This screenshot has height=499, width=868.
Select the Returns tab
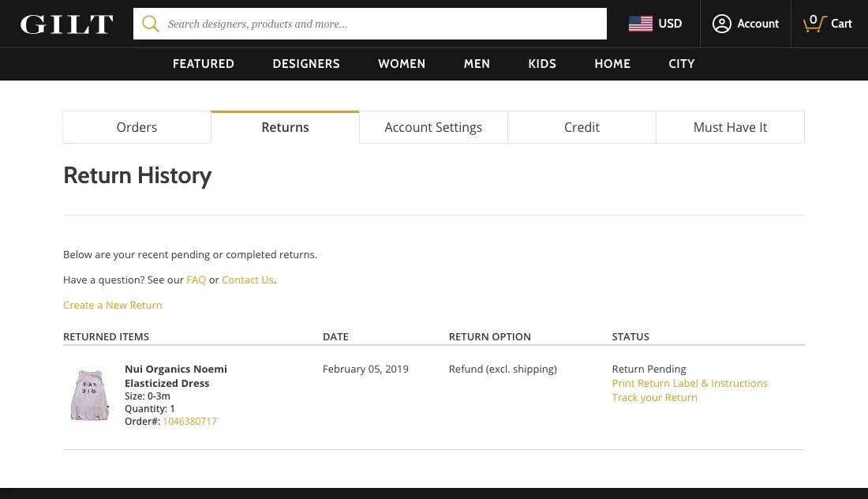click(285, 127)
